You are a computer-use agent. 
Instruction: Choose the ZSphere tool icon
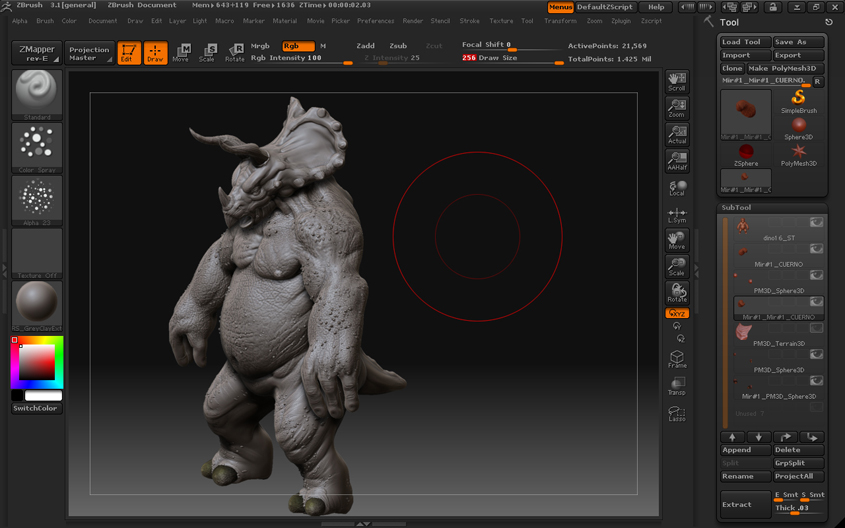(x=746, y=155)
